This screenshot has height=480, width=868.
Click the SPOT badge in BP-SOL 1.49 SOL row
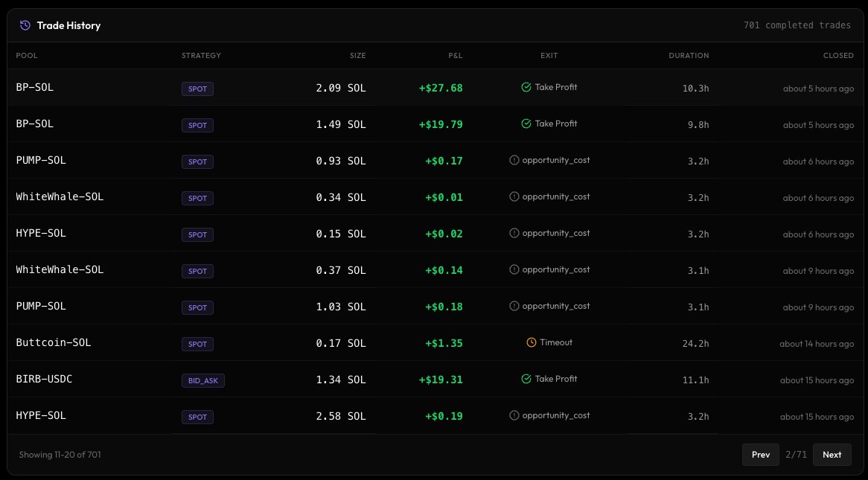(197, 126)
